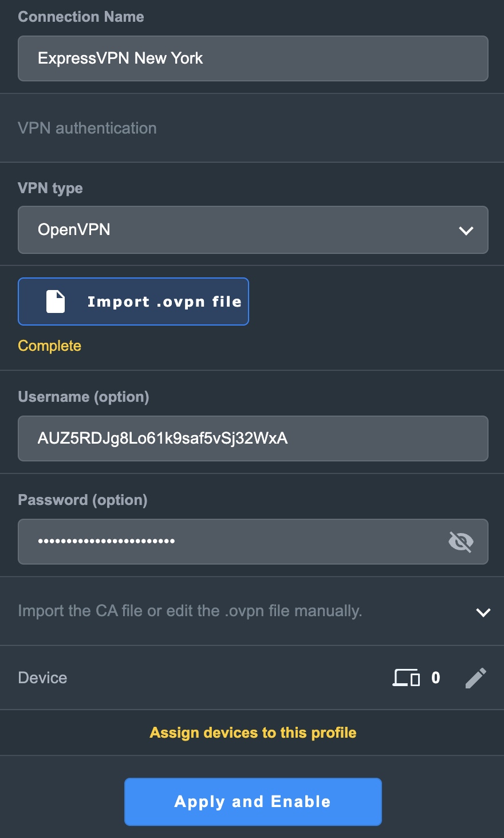Toggle password visibility eye icon
Viewport: 504px width, 838px height.
461,542
